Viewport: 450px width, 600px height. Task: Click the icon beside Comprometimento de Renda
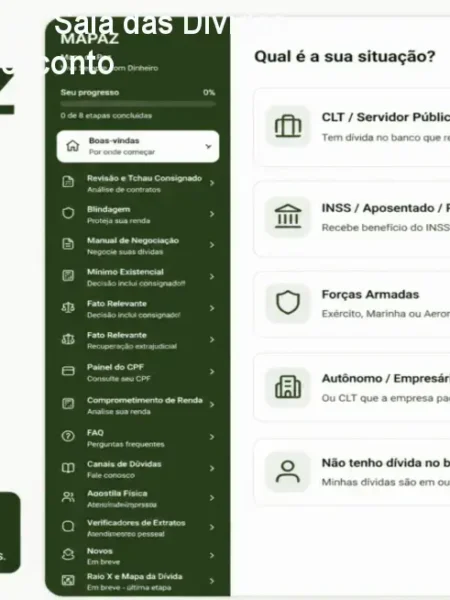pyautogui.click(x=68, y=404)
